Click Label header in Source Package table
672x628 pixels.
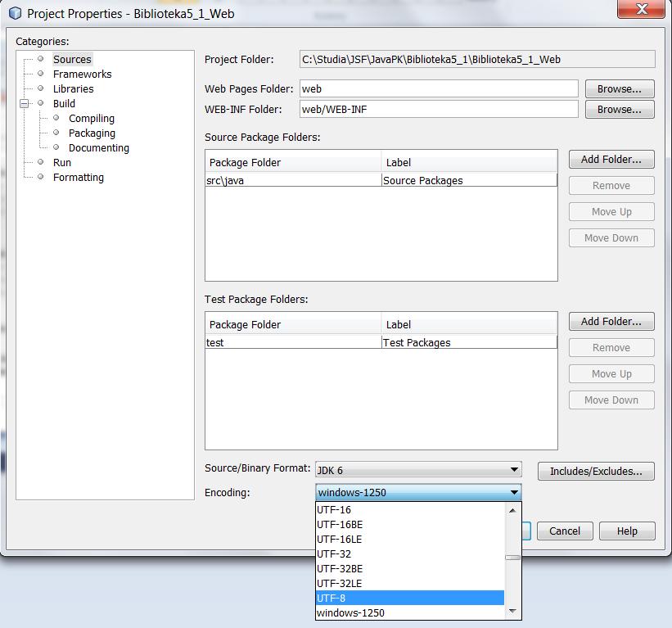click(469, 162)
